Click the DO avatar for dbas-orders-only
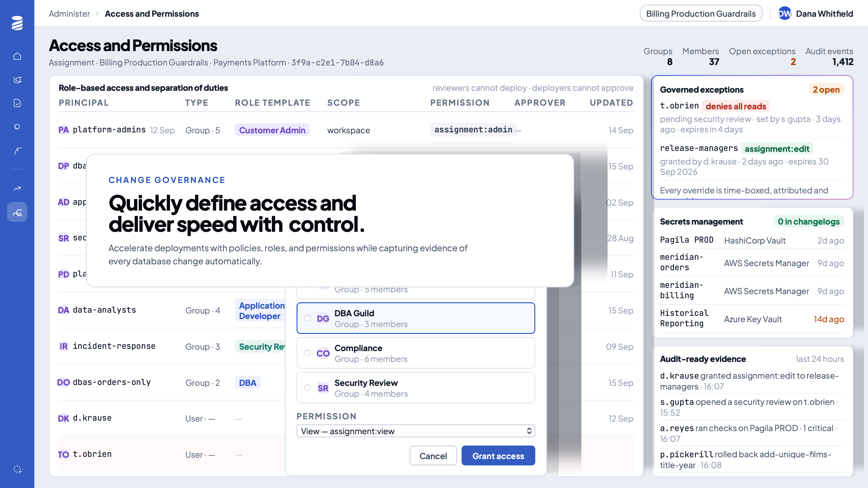 (x=63, y=382)
